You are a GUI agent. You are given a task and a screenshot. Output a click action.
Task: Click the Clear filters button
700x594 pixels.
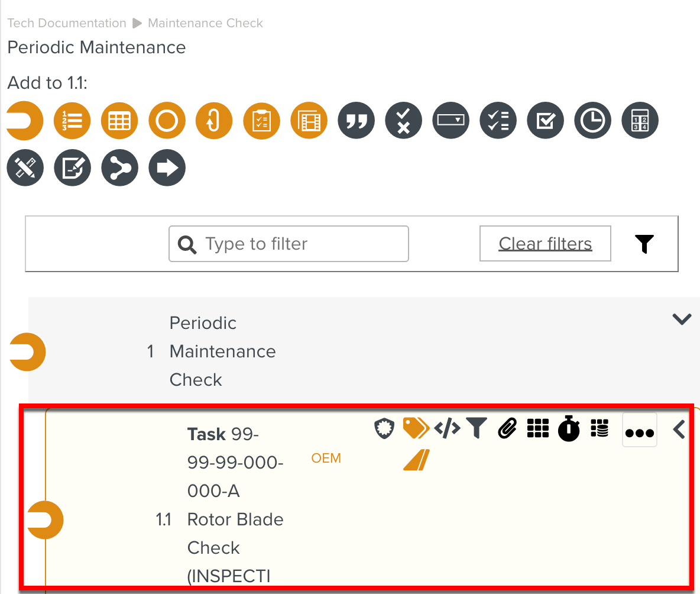545,244
